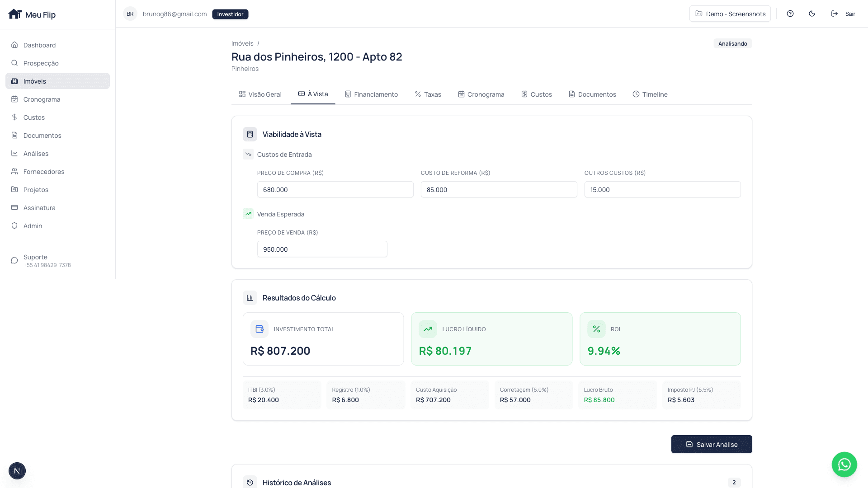Focus the Preço de Compra input field
Image resolution: width=868 pixels, height=488 pixels.
(x=335, y=190)
